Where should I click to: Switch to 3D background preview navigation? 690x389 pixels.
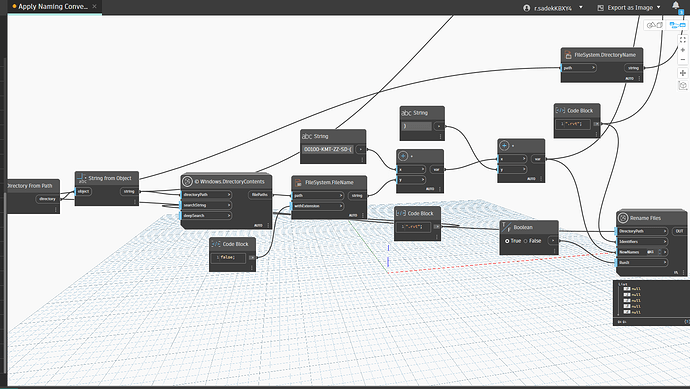coord(655,25)
